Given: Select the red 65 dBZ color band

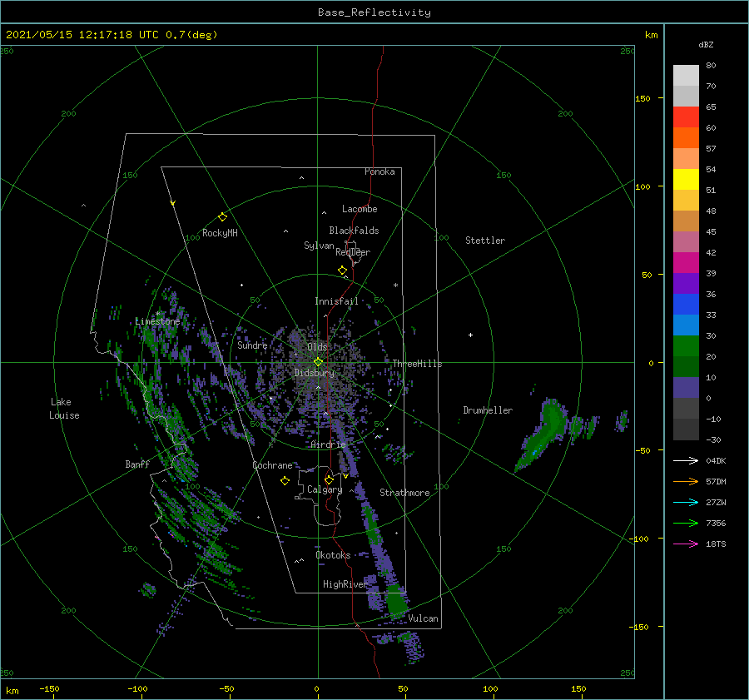Looking at the screenshot, I should (x=686, y=117).
